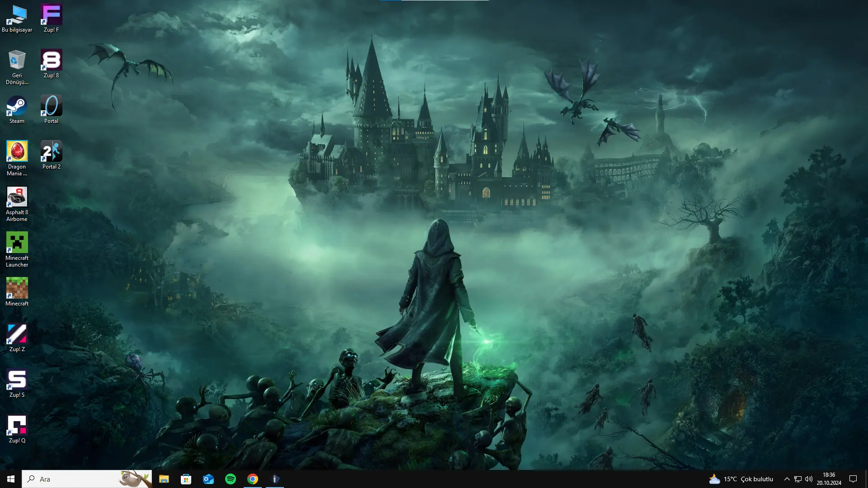Show hidden system tray icons
The height and width of the screenshot is (488, 868).
(x=787, y=479)
